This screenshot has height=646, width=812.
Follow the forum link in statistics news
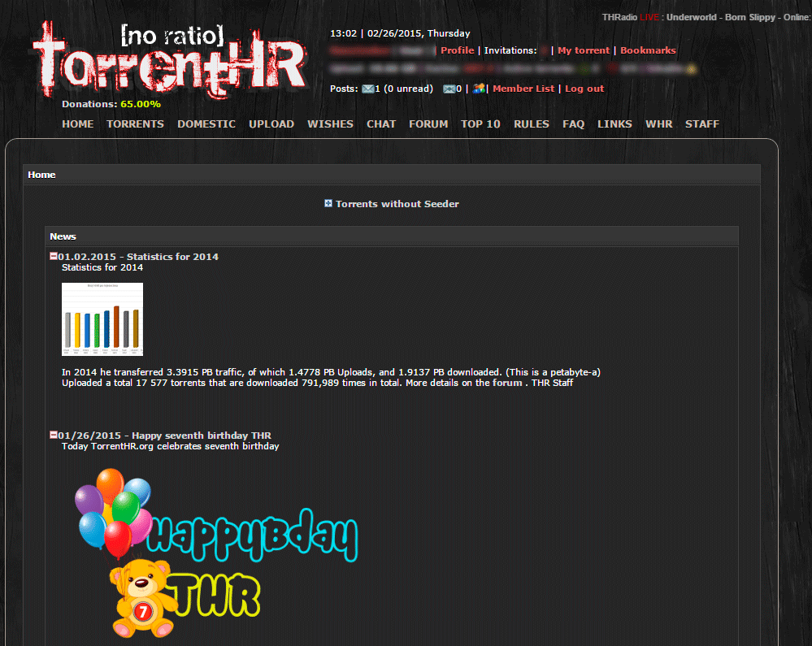507,383
